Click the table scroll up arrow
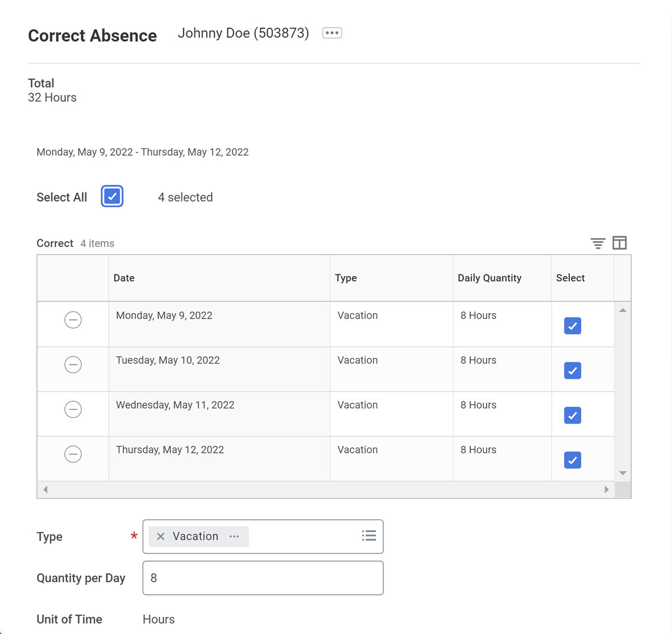This screenshot has height=634, width=672. click(623, 310)
